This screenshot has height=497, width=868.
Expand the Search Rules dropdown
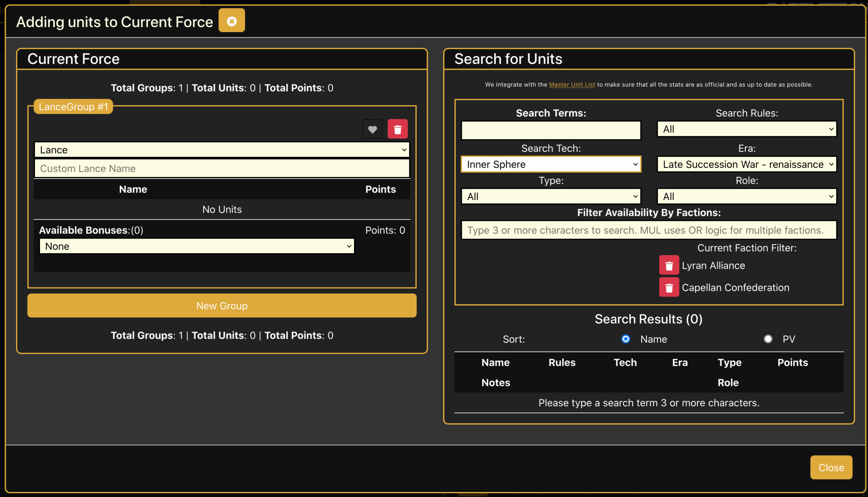tap(747, 130)
